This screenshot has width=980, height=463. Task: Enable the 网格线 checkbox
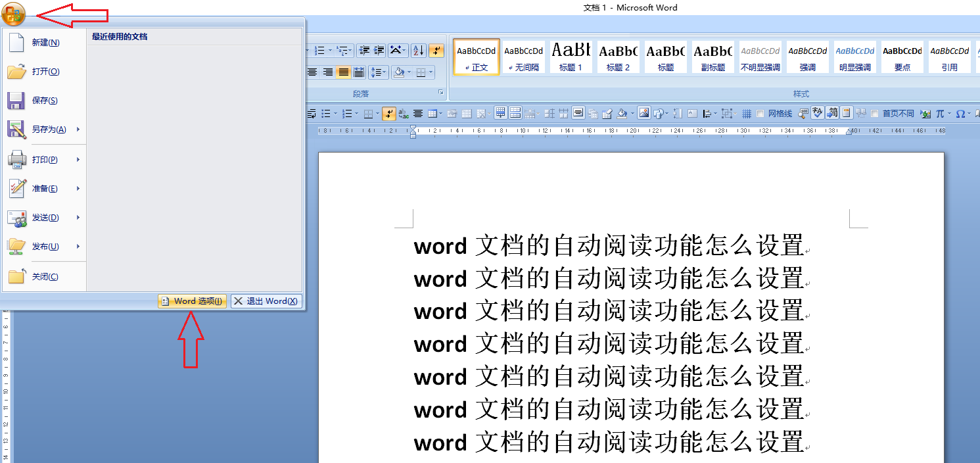760,114
